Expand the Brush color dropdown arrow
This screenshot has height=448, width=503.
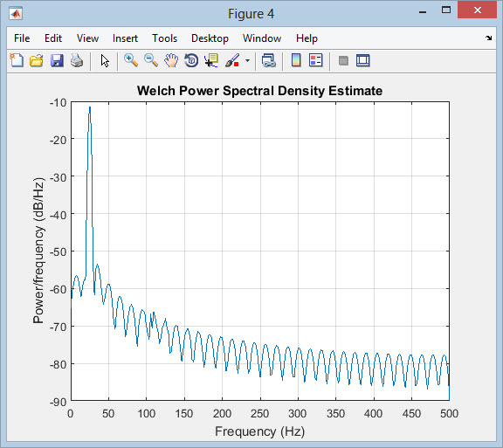pyautogui.click(x=247, y=60)
